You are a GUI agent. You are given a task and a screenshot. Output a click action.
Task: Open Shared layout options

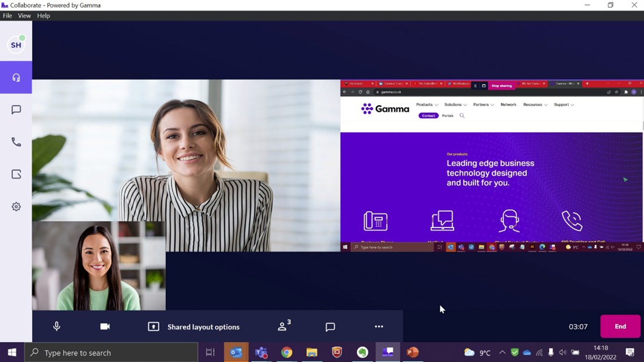click(x=194, y=326)
